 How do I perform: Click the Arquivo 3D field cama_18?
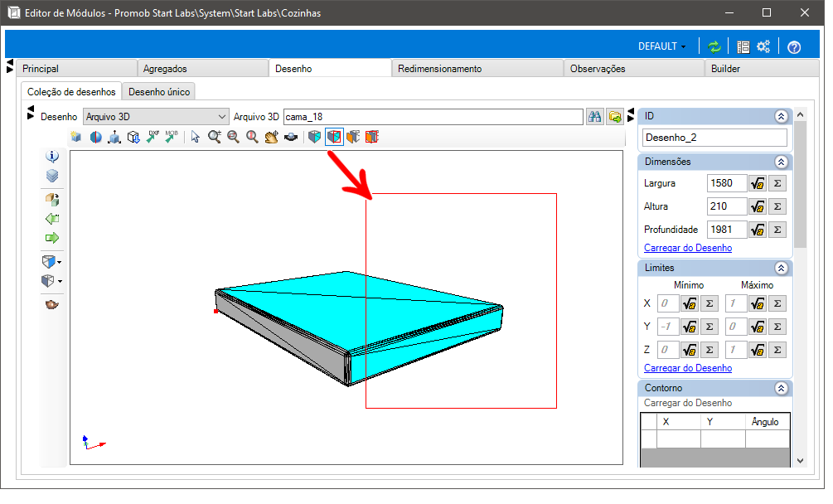(x=433, y=117)
